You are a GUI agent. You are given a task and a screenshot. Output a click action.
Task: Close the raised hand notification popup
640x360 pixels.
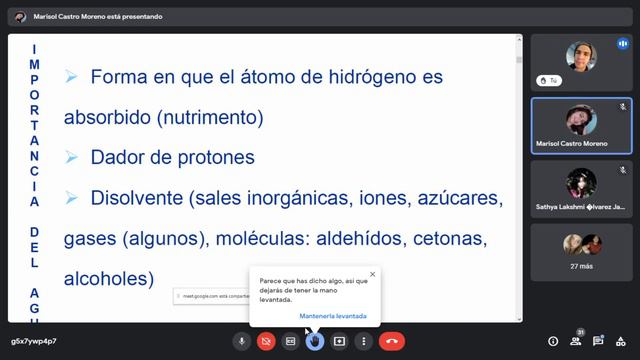tap(372, 274)
